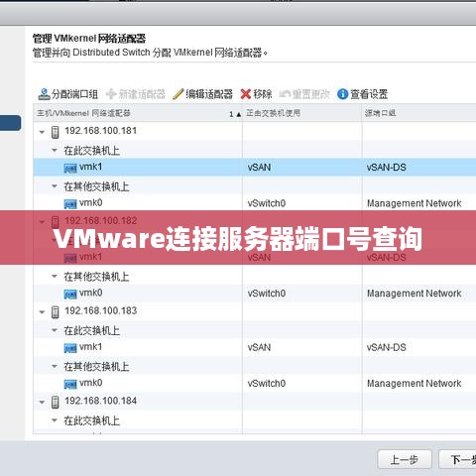Select the 192.168.100.181 host row text
The width and height of the screenshot is (476, 476).
(x=100, y=131)
